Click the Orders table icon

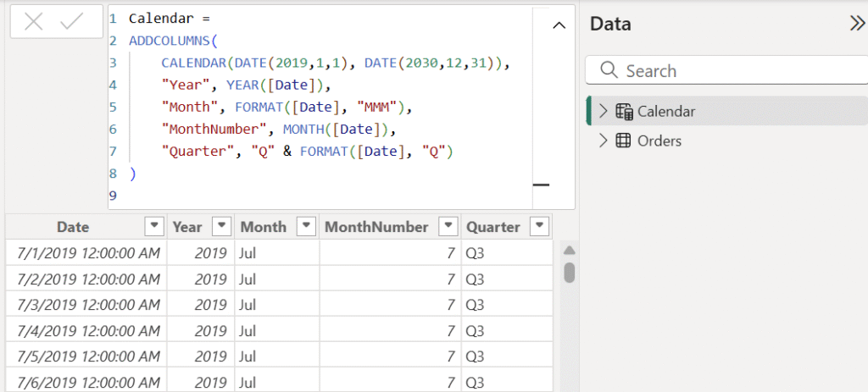(624, 141)
